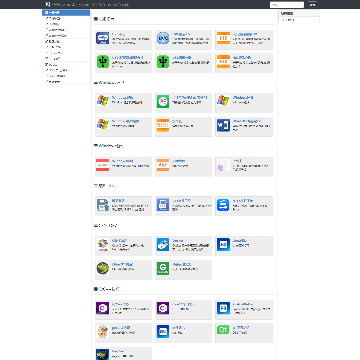
Task: Click the green Qt logo icon
Action: click(223, 330)
